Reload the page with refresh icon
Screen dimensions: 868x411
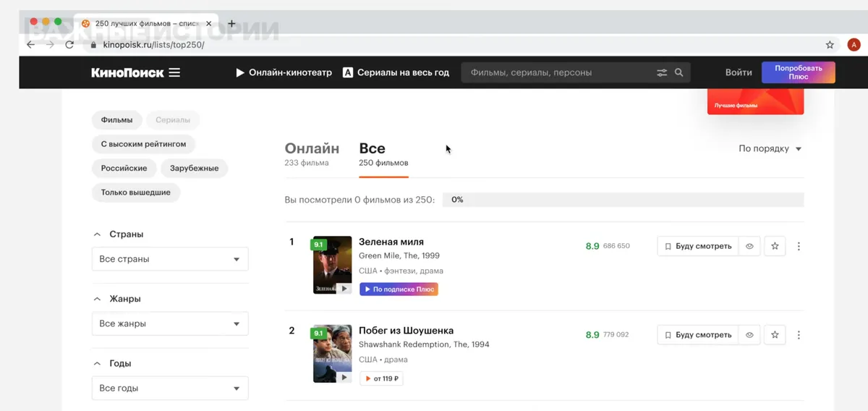(x=69, y=45)
